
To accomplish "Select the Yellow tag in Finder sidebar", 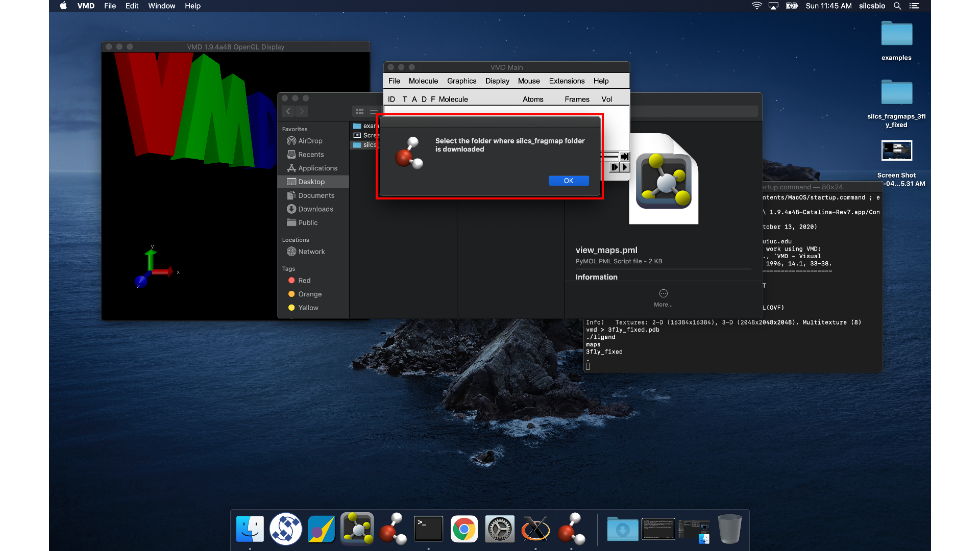I will tap(313, 308).
